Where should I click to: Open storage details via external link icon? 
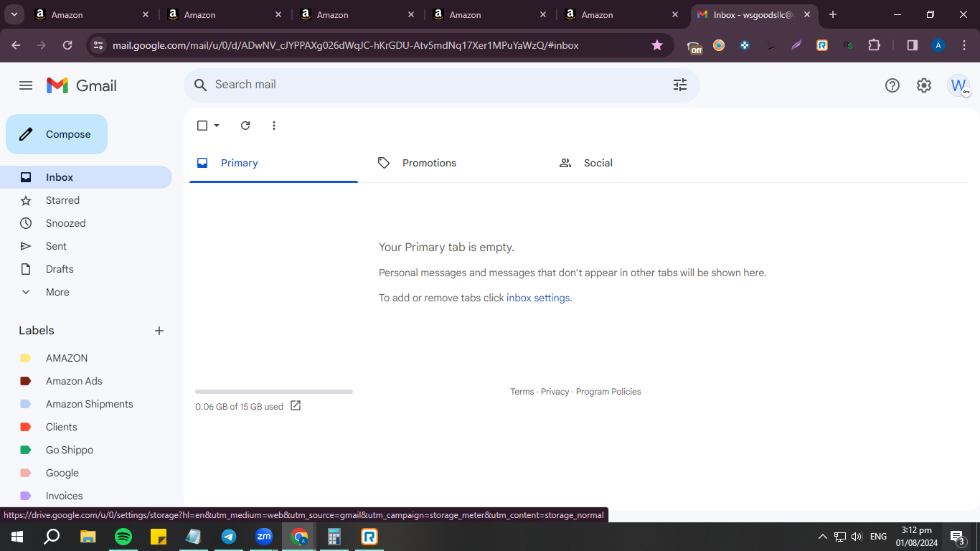pos(296,406)
